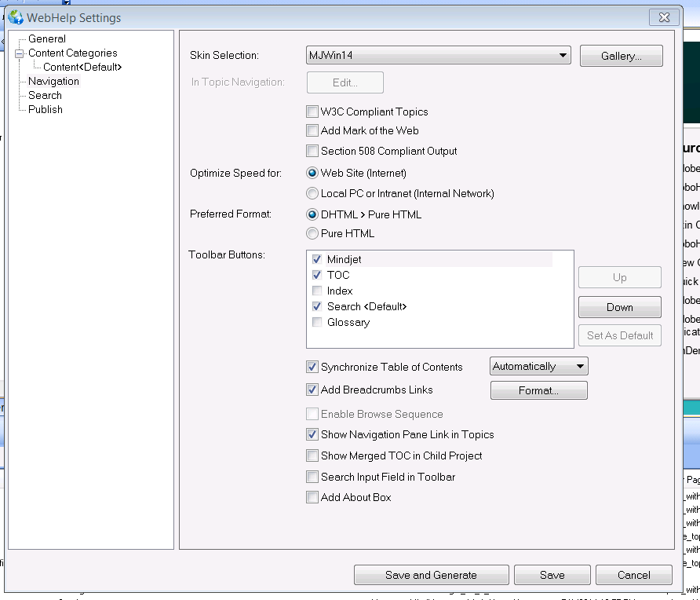The image size is (700, 600).
Task: Toggle Synchronize Table of Contents
Action: pyautogui.click(x=312, y=367)
